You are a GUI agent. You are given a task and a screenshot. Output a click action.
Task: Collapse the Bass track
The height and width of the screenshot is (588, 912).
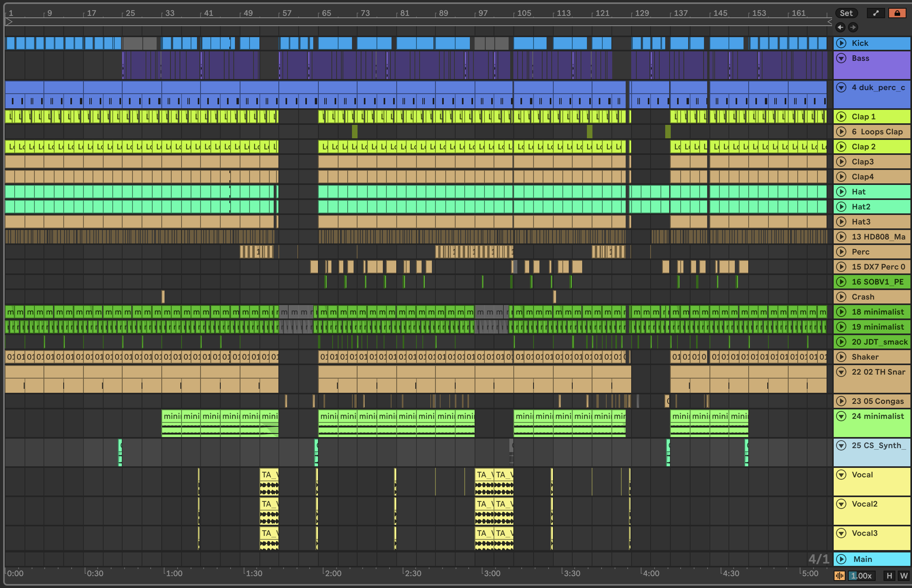(841, 58)
